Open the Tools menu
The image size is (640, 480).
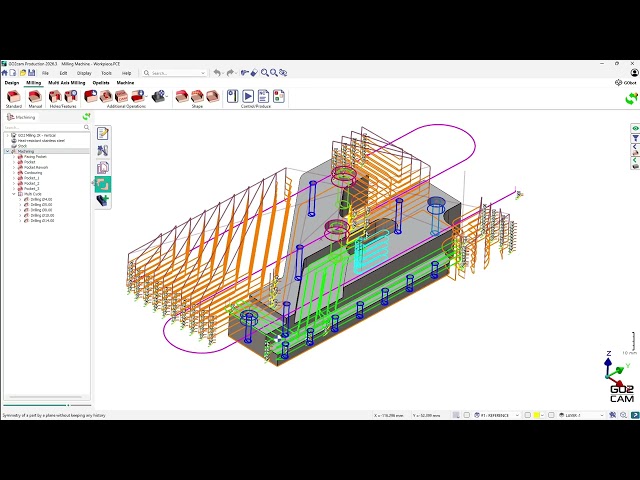pos(106,73)
